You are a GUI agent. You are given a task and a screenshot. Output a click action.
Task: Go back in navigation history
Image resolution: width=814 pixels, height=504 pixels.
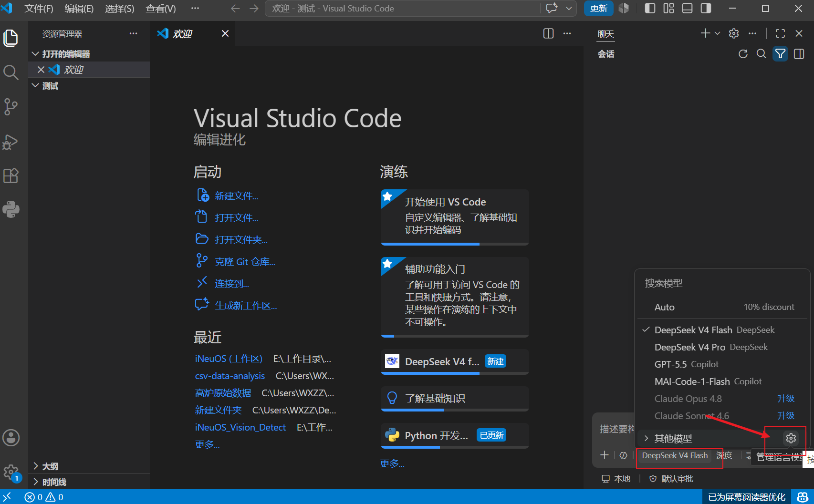pyautogui.click(x=235, y=9)
